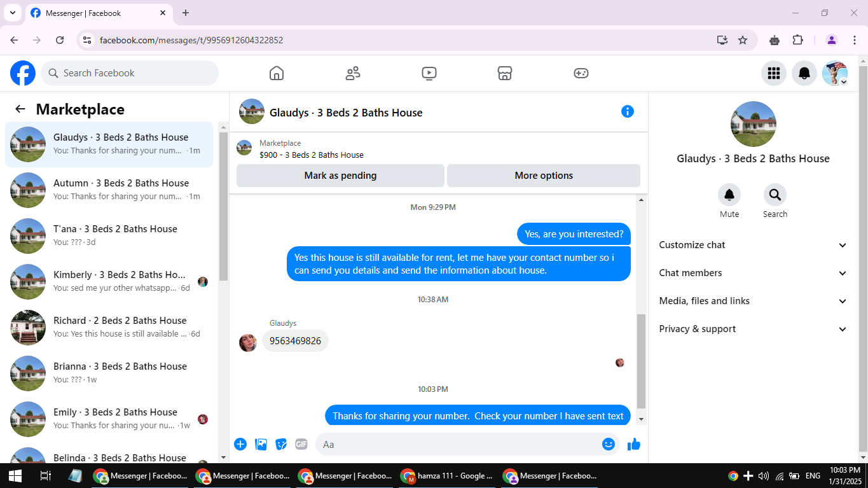Switch to the hamza 111 Google taskbar window

pos(448,475)
